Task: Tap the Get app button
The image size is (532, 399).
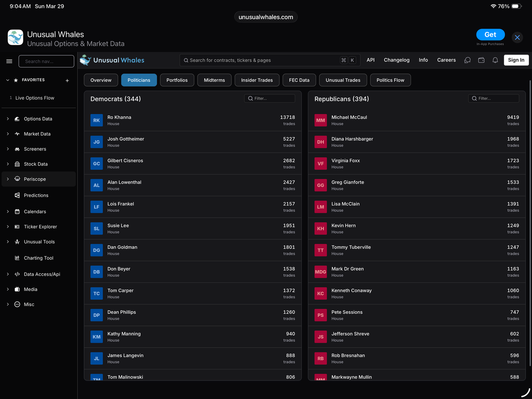Action: coord(490,35)
